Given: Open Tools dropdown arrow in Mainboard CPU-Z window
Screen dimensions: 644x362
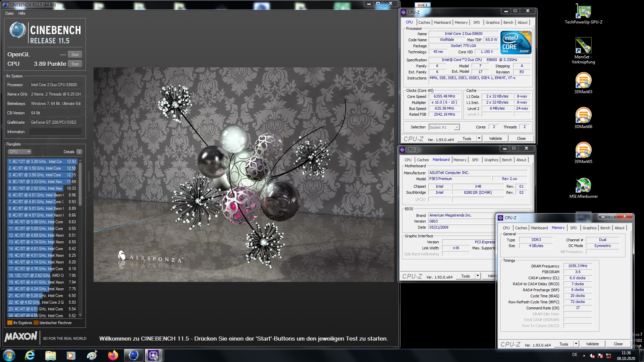Looking at the screenshot, I should [x=478, y=276].
